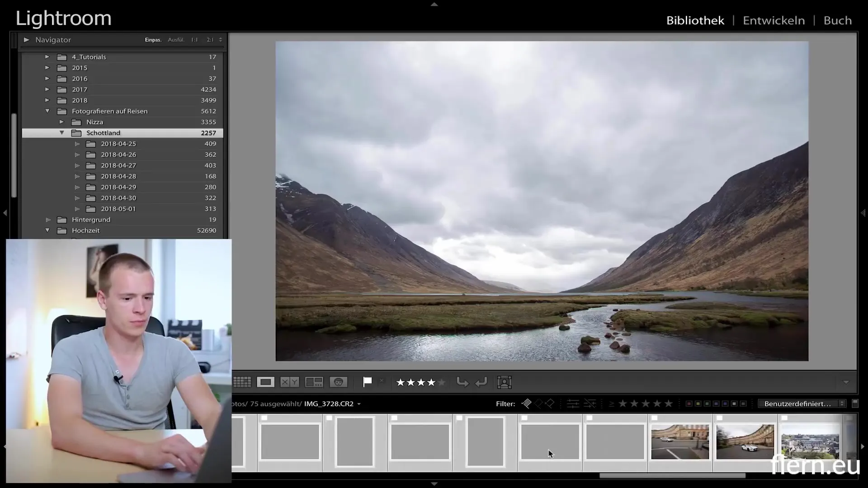Open the Navigator zoom level stepper
Viewport: 868px width, 488px height.
(221, 40)
